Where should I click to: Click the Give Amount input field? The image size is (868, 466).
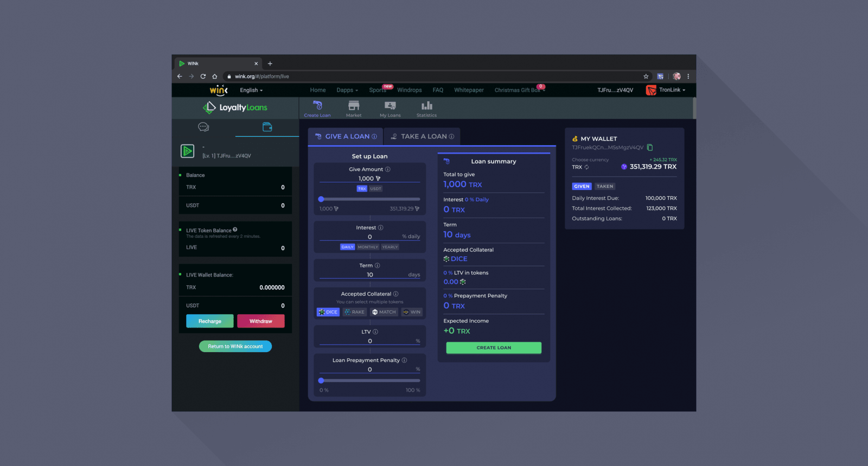[x=369, y=178]
